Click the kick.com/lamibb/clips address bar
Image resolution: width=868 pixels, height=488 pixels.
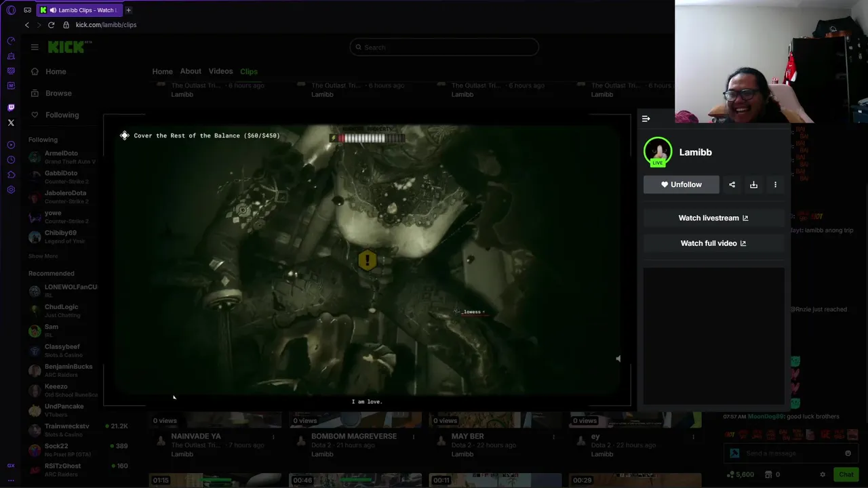[106, 25]
